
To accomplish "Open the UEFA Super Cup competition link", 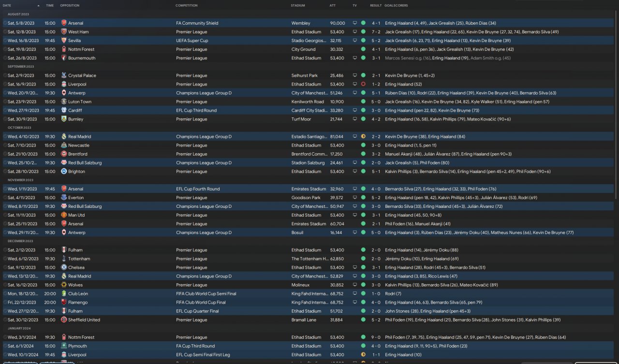I will click(x=192, y=41).
